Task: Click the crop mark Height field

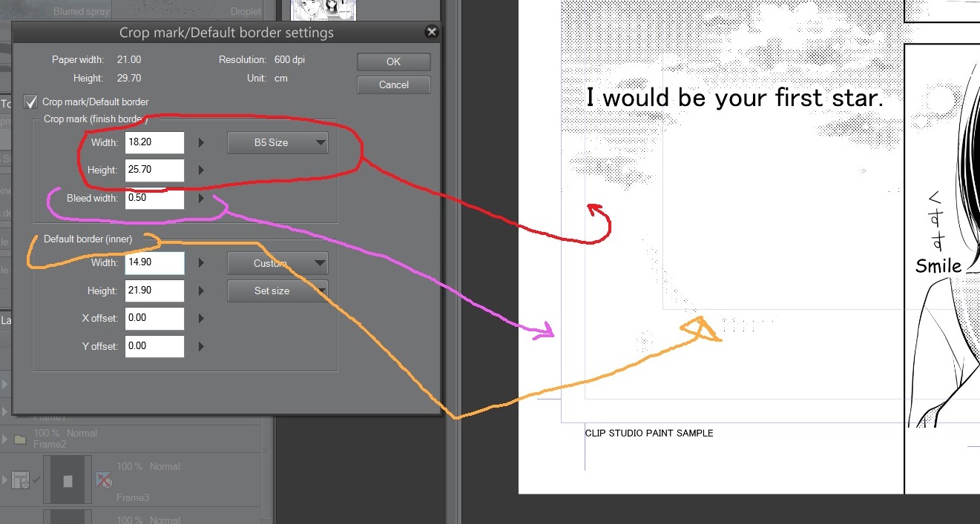Action: coord(154,170)
